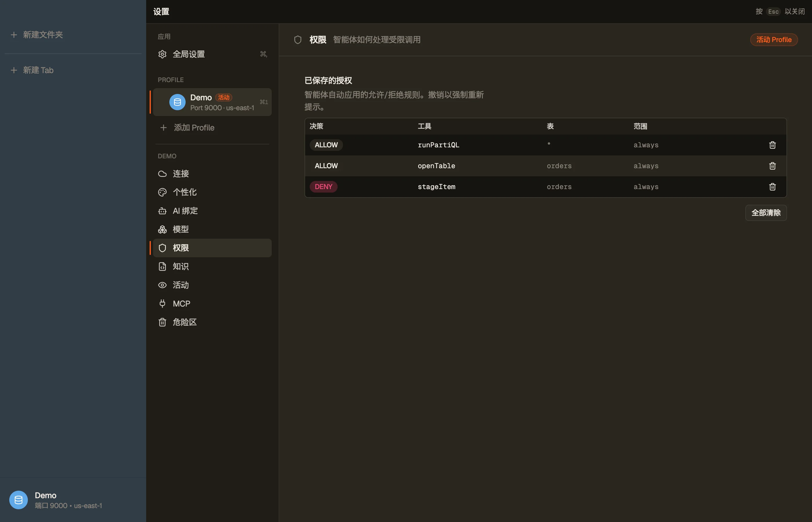Click the Demo profile database avatar in settings

pos(177,102)
